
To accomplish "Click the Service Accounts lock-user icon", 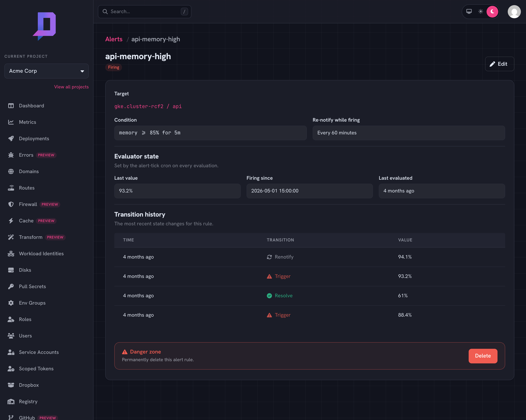I will (11, 352).
